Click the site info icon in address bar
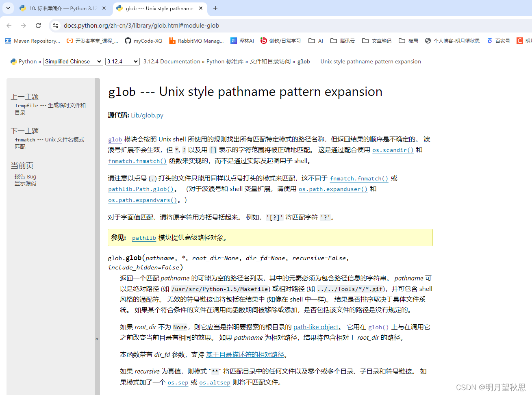This screenshot has width=532, height=395. pos(55,25)
